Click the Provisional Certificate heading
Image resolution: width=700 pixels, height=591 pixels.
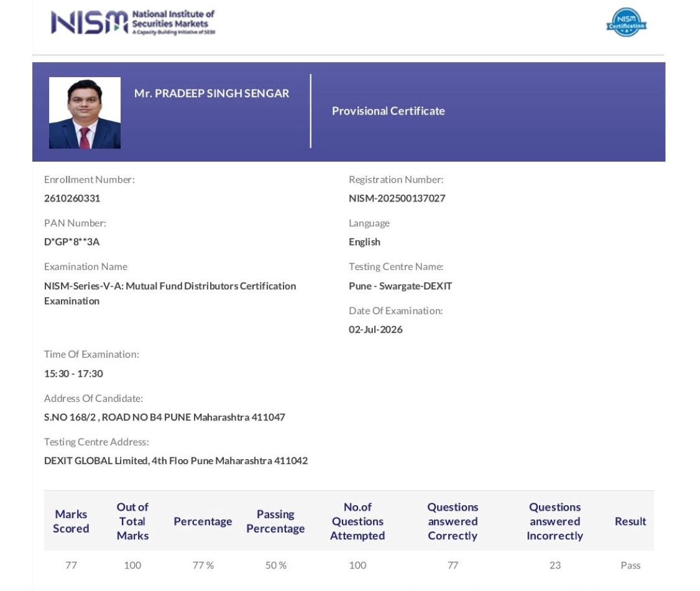pyautogui.click(x=389, y=111)
